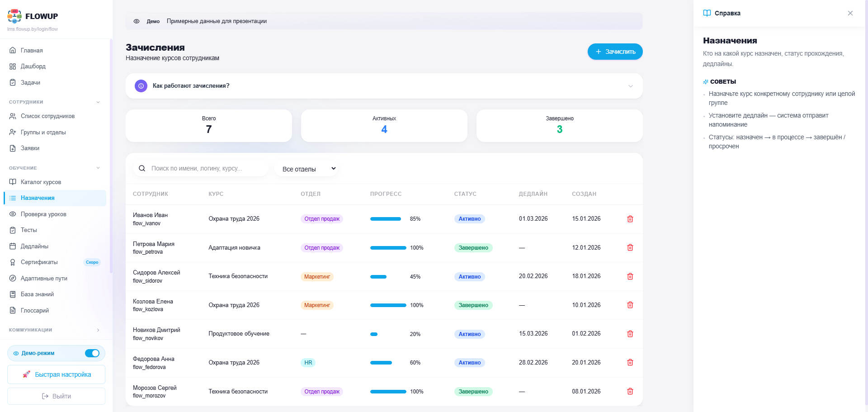The image size is (868, 412).
Task: Click Быстрая настройка button
Action: pyautogui.click(x=56, y=374)
